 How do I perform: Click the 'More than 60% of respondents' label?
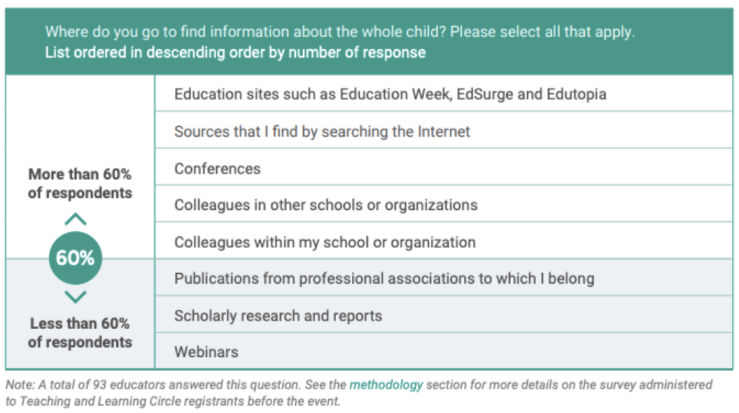[x=79, y=183]
